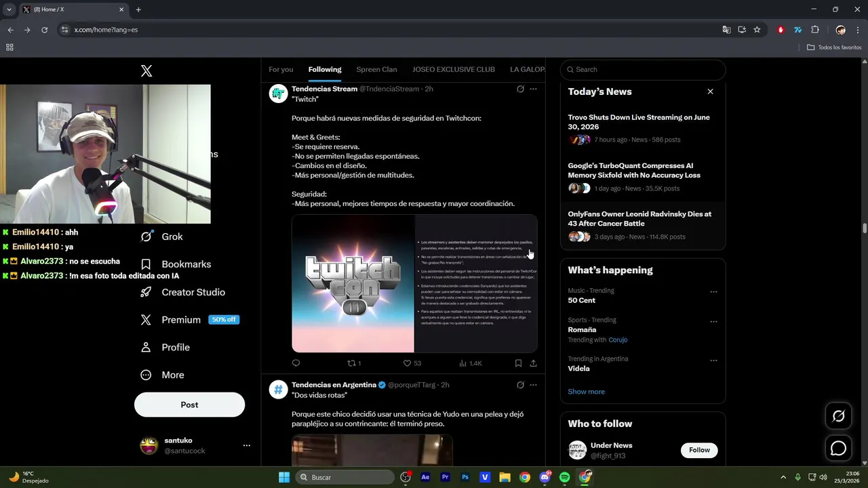
Task: Switch to the Spreen Clan tab
Action: pos(376,69)
